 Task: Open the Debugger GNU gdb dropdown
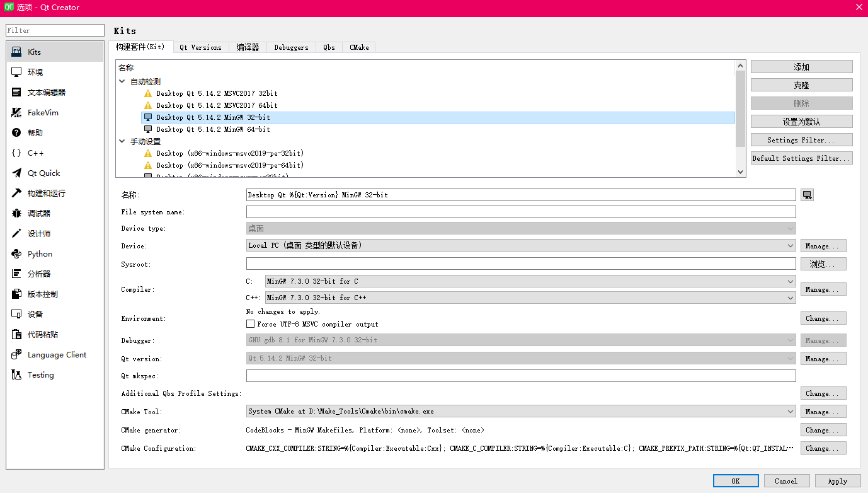pyautogui.click(x=521, y=340)
